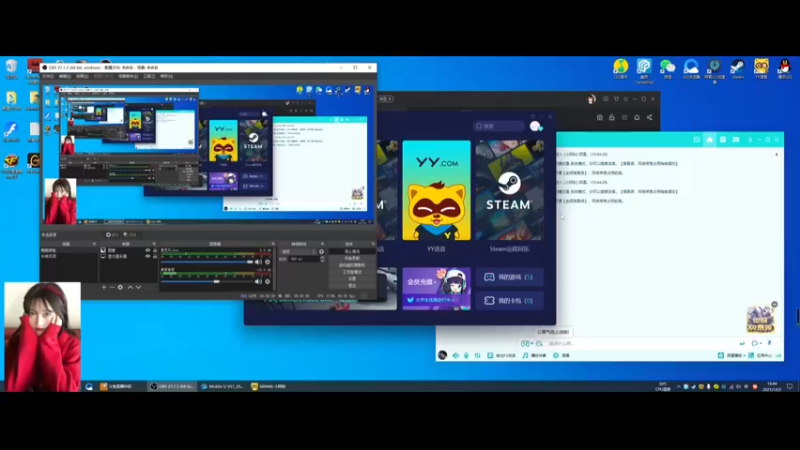The image size is (800, 450).
Task: Click Exit button in OBS controls
Action: click(352, 285)
